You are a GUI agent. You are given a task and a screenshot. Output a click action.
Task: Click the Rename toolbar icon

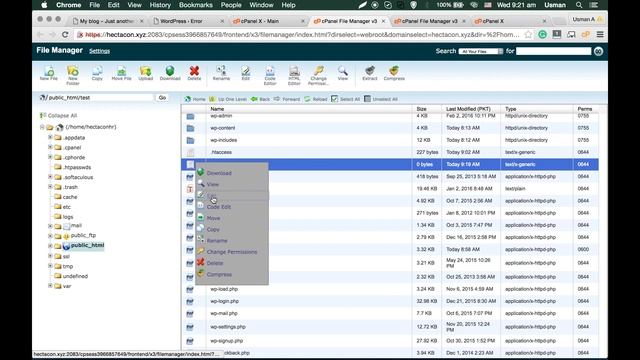(221, 73)
